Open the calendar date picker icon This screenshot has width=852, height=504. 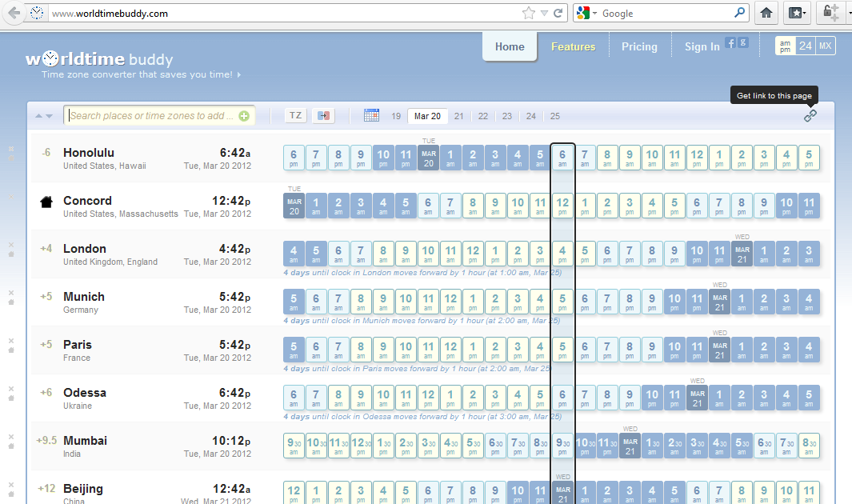pos(372,115)
